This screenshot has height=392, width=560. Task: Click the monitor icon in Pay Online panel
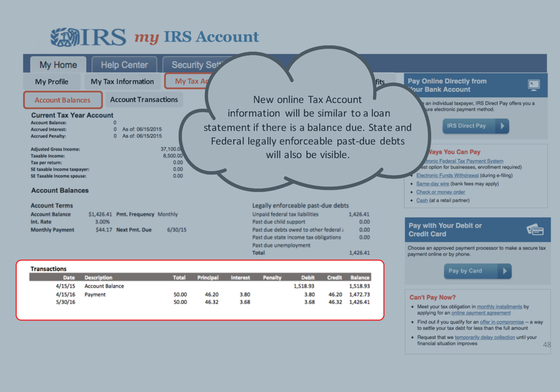[534, 85]
